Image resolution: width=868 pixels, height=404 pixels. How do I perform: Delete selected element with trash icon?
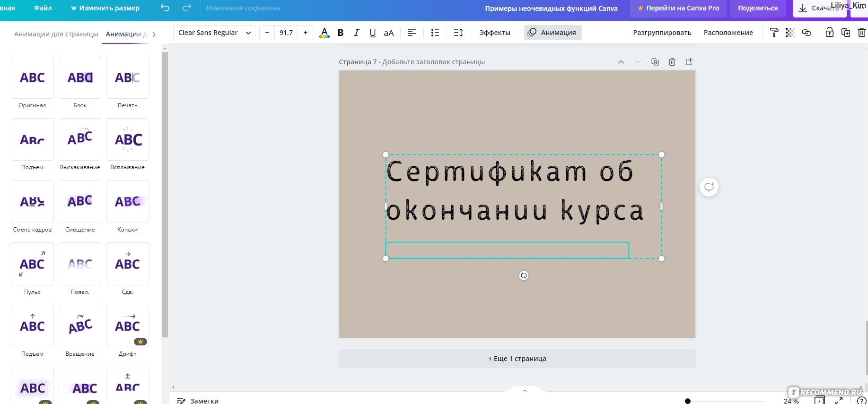point(862,33)
